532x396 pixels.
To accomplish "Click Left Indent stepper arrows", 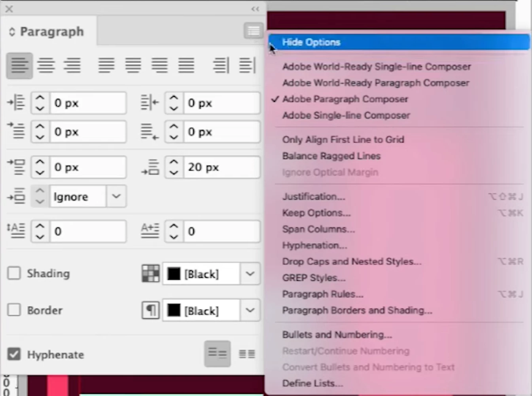I will point(40,103).
